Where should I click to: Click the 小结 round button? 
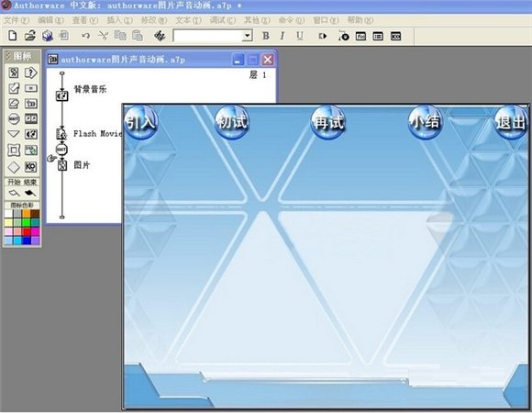pyautogui.click(x=425, y=122)
